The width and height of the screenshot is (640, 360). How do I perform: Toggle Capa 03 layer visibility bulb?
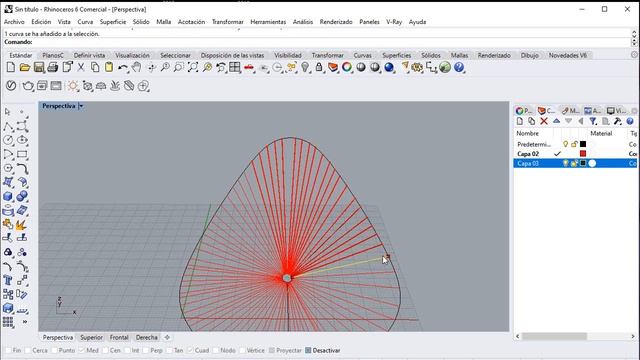[x=565, y=163]
